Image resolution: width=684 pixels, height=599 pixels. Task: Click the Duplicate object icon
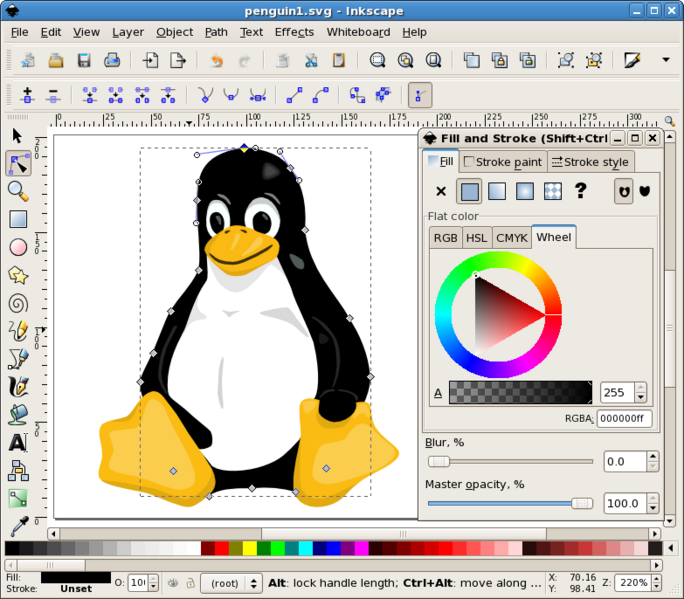tap(472, 60)
